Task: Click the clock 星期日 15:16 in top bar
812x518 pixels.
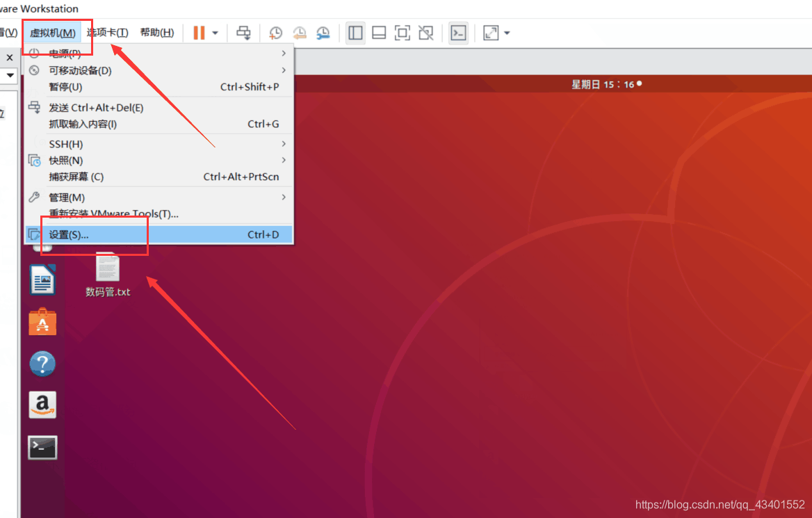Action: coord(606,84)
